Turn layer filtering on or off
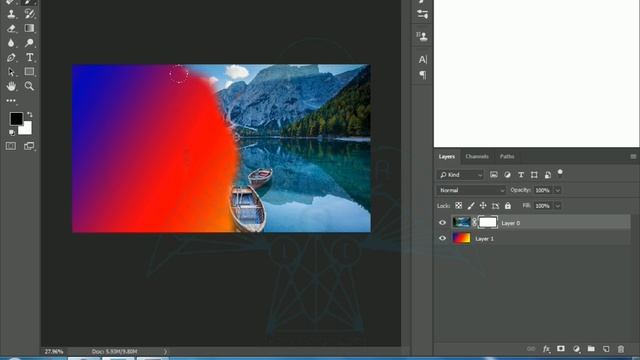Image resolution: width=640 pixels, height=360 pixels. click(x=560, y=173)
